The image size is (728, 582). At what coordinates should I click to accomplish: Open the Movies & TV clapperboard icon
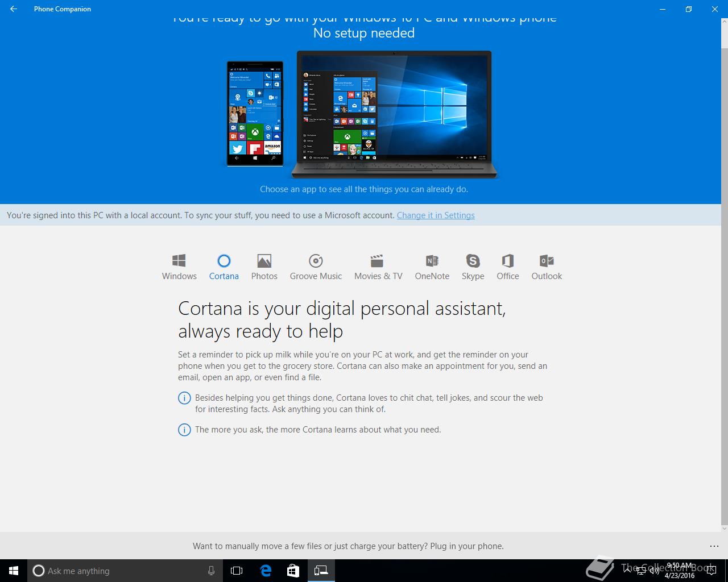coord(377,261)
